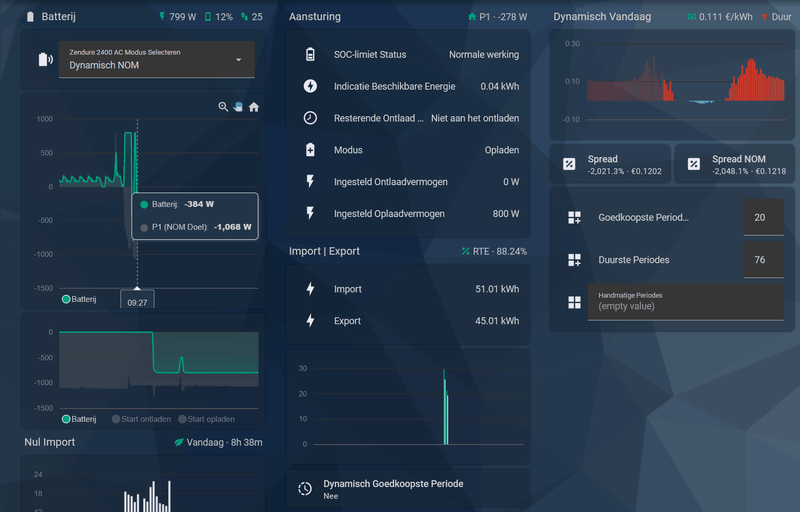Open Dynamisch Goedkoopste Periode entity
Image resolution: width=800 pixels, height=512 pixels.
click(x=408, y=489)
